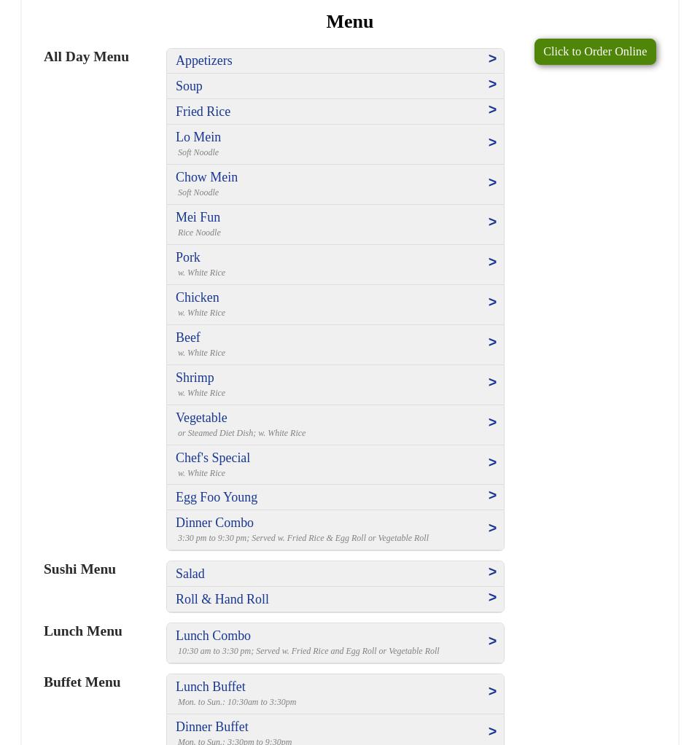This screenshot has height=745, width=700.
Task: Open the Lunch Combo section
Action: pyautogui.click(x=213, y=636)
